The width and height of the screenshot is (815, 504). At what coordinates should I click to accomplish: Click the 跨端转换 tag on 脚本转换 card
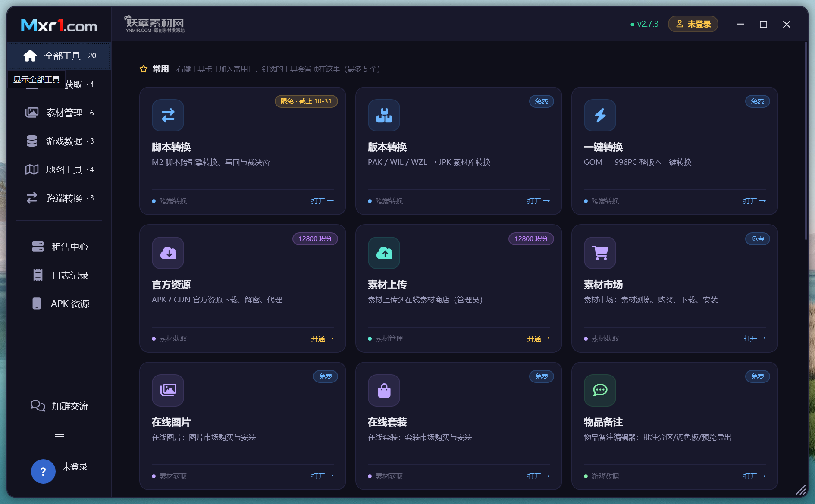(170, 201)
